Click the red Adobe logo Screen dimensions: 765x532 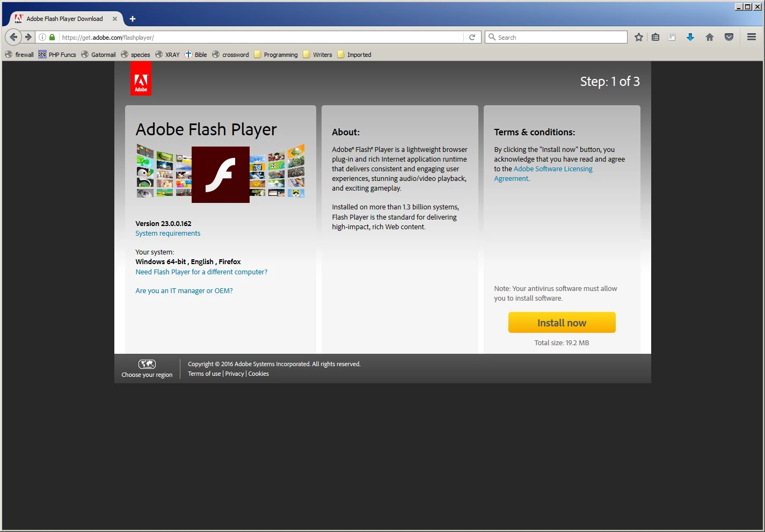[x=141, y=78]
